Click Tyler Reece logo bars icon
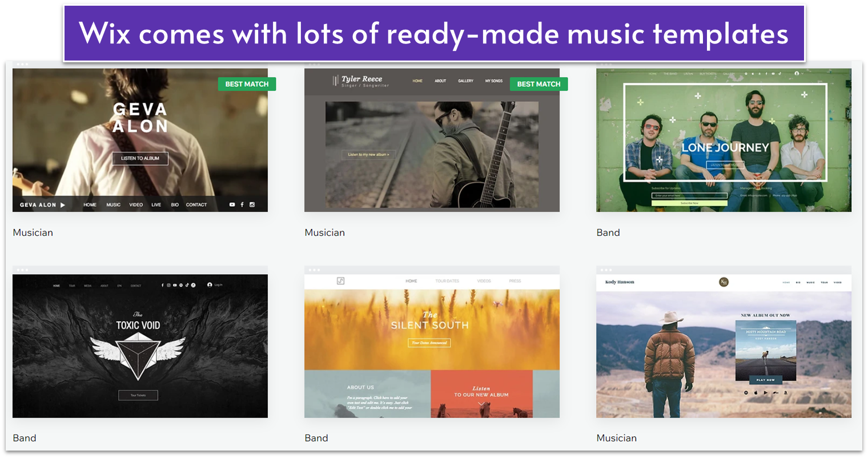This screenshot has width=868, height=458. click(x=336, y=81)
